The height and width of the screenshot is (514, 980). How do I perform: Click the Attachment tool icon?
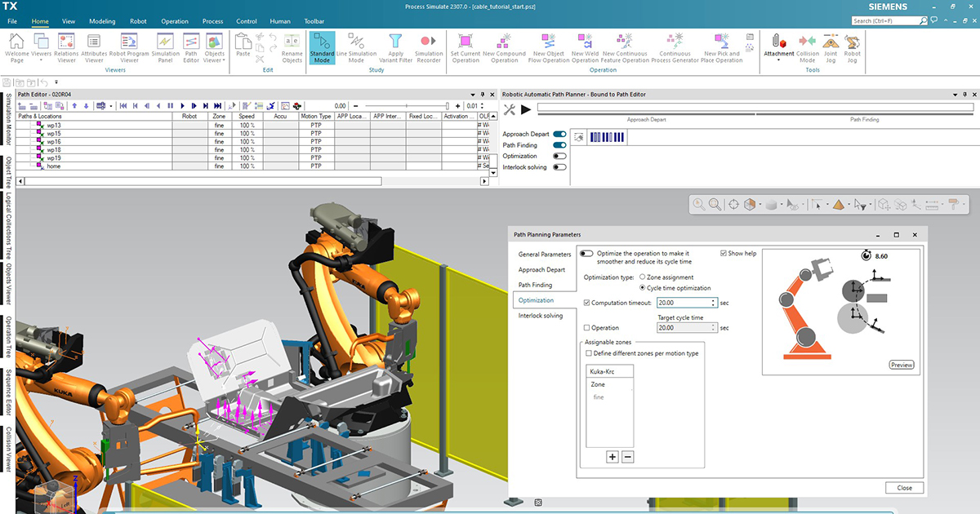[x=777, y=41]
